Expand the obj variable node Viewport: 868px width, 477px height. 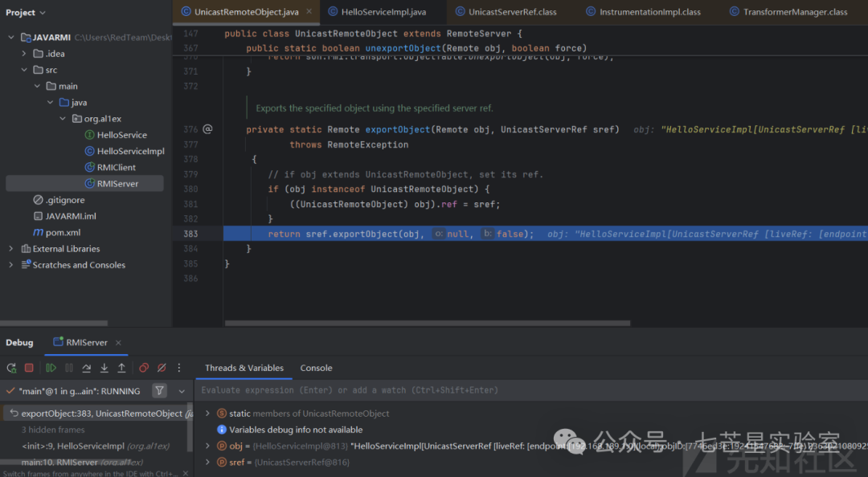(207, 446)
